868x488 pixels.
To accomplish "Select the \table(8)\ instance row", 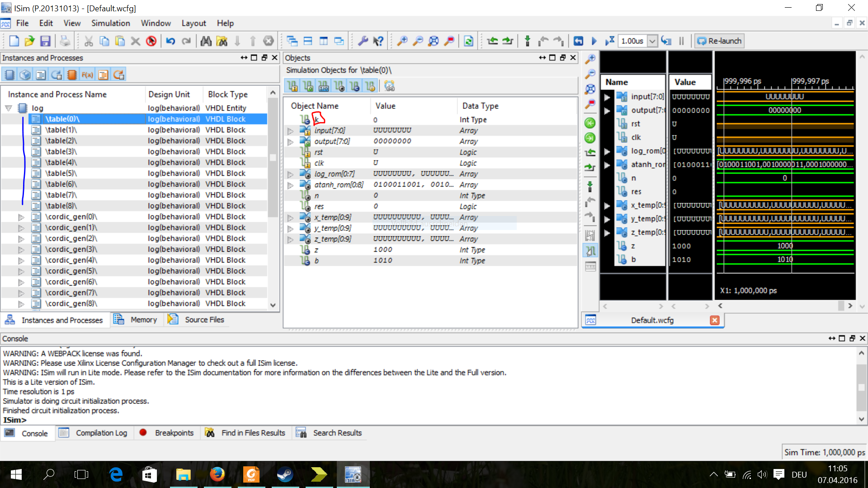I will (x=134, y=206).
